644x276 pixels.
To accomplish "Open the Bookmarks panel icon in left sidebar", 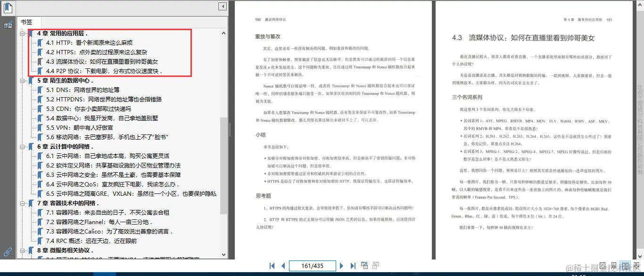I will [x=8, y=8].
